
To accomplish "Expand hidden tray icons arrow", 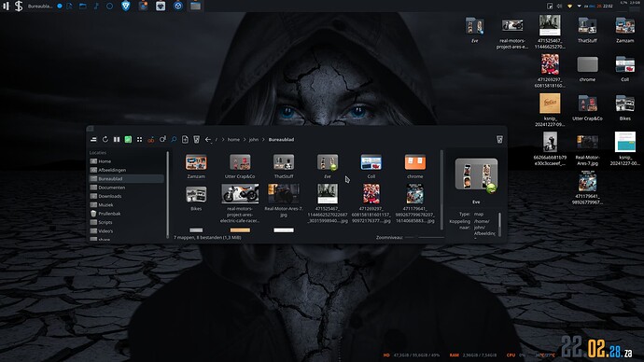I will click(579, 7).
